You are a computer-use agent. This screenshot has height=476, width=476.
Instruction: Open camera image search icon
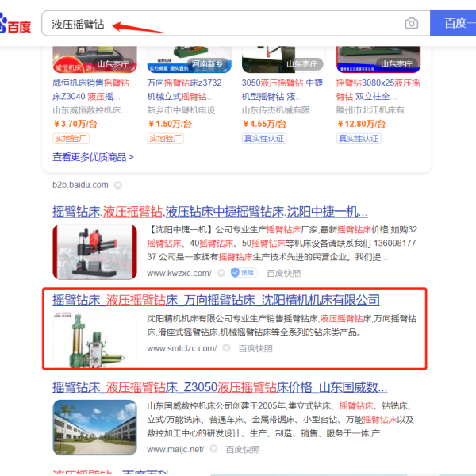tap(411, 23)
